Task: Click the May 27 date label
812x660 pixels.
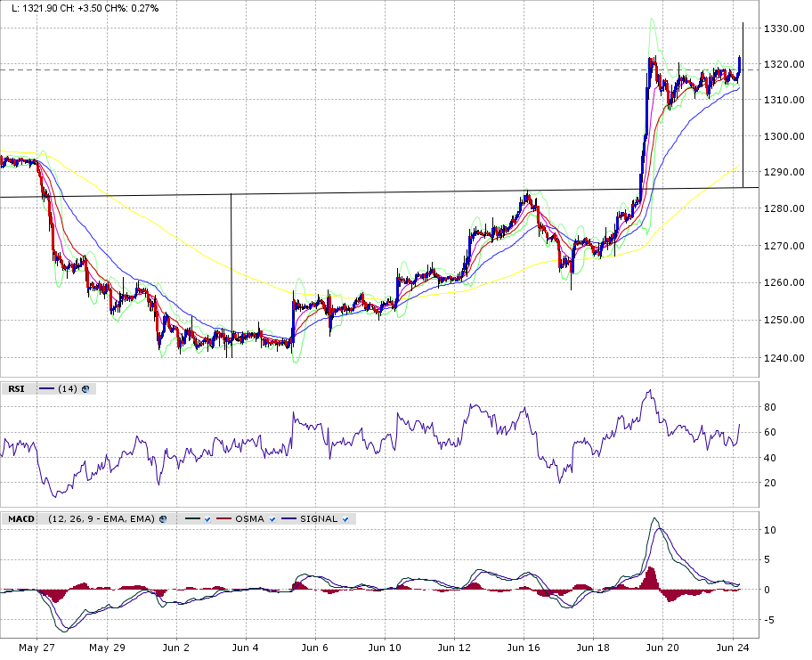Action: coord(37,648)
